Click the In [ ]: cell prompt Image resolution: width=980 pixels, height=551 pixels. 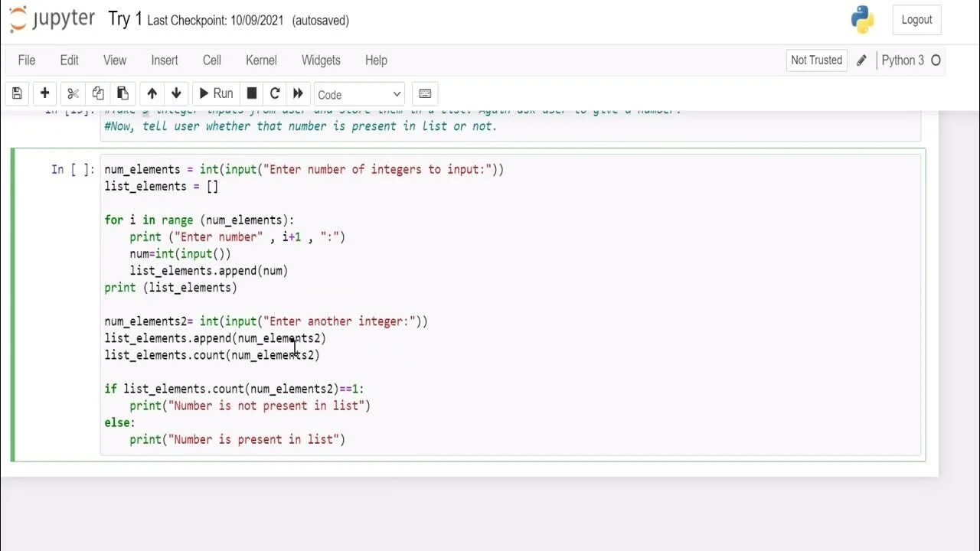pos(73,169)
